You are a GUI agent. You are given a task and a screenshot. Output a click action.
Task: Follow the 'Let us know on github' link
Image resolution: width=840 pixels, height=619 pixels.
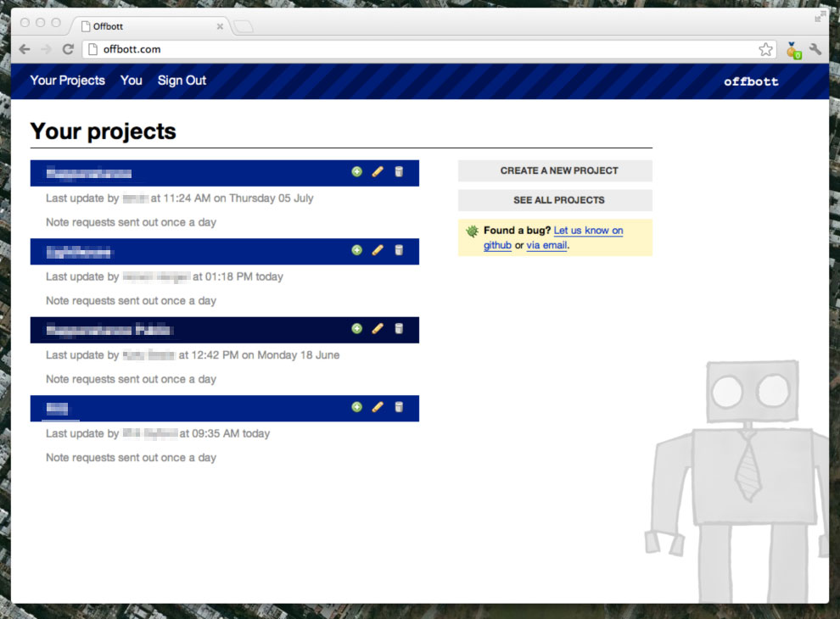coord(587,231)
